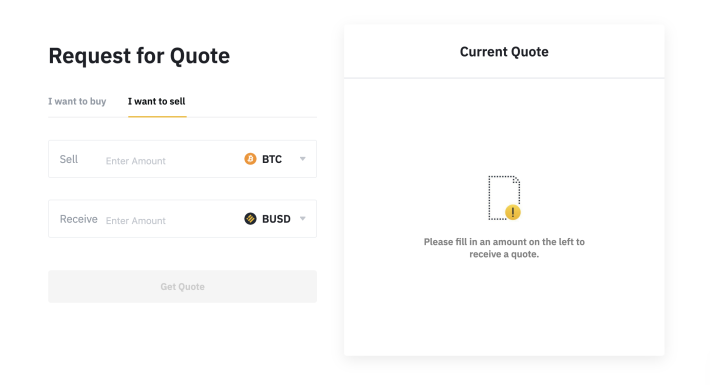Click the yellow underline beneath I want to sell
710x385 pixels.
(x=157, y=116)
